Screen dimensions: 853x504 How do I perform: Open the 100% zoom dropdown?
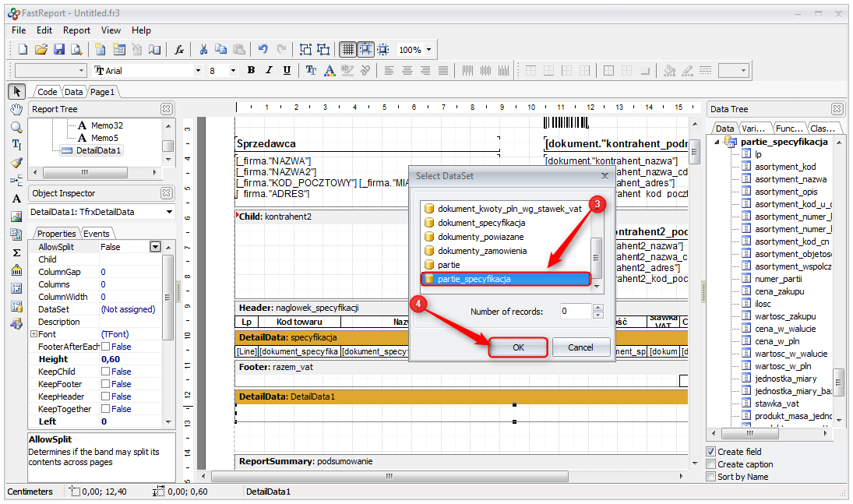[428, 50]
